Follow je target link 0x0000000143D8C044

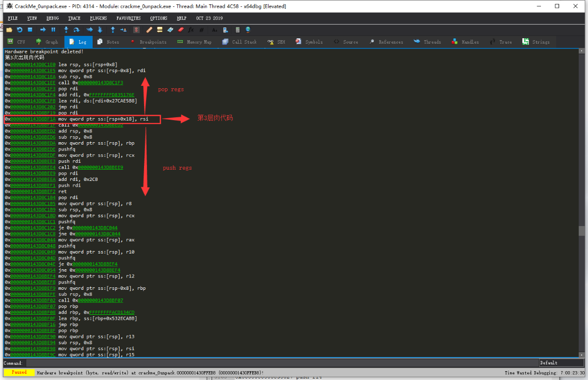coord(95,228)
